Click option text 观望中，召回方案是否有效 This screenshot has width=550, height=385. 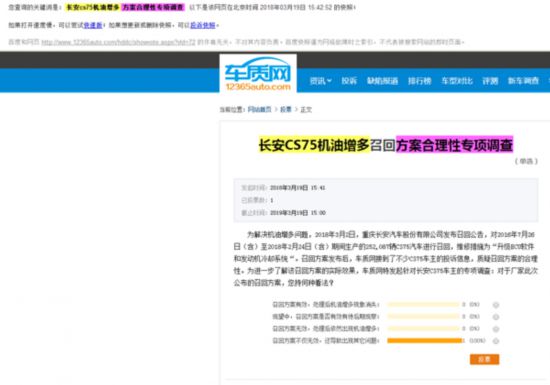[326, 317]
